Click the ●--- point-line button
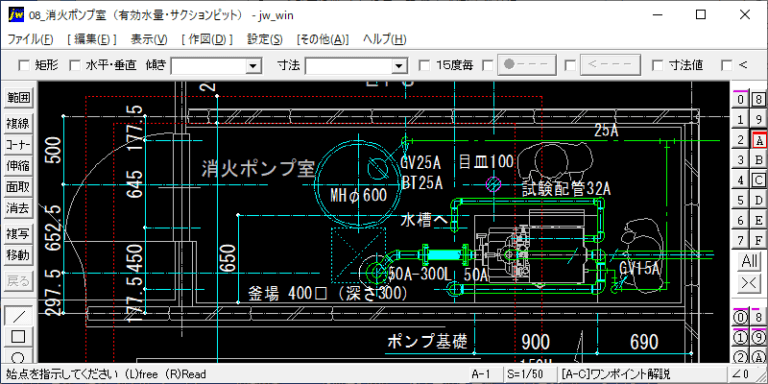The height and width of the screenshot is (384, 768). [x=527, y=65]
